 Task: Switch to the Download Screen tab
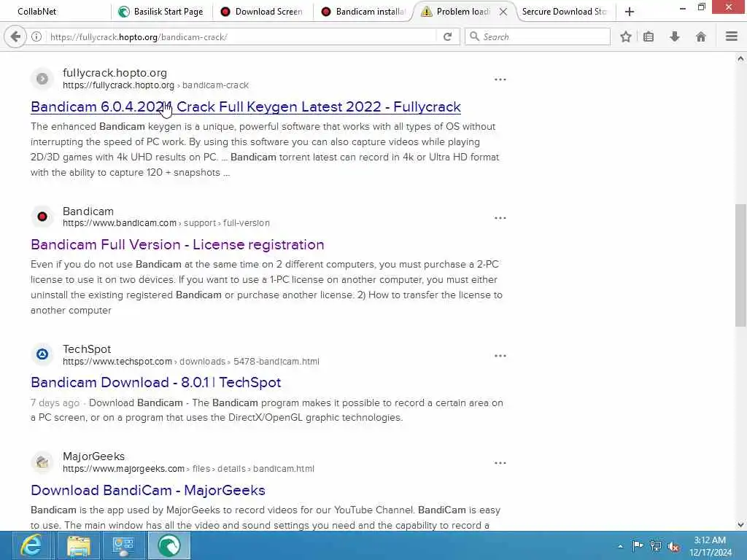262,12
